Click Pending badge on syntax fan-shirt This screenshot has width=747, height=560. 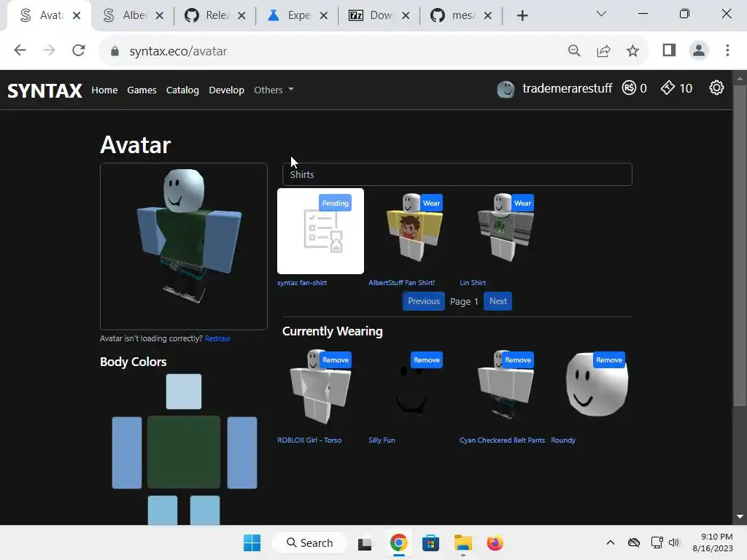[335, 203]
